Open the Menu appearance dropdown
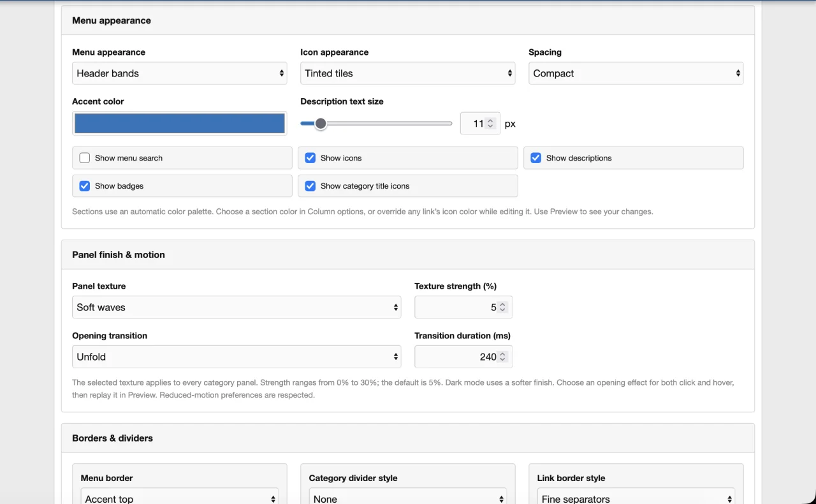 (180, 73)
